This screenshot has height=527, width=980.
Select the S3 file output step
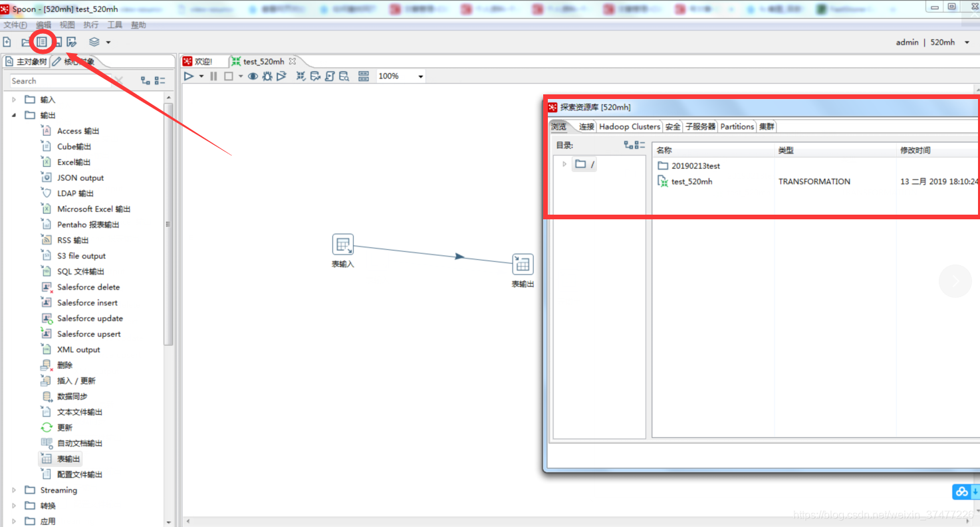click(x=73, y=256)
